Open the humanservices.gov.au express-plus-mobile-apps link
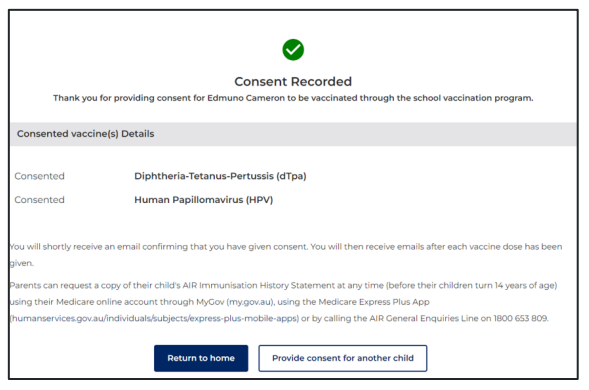 154,318
